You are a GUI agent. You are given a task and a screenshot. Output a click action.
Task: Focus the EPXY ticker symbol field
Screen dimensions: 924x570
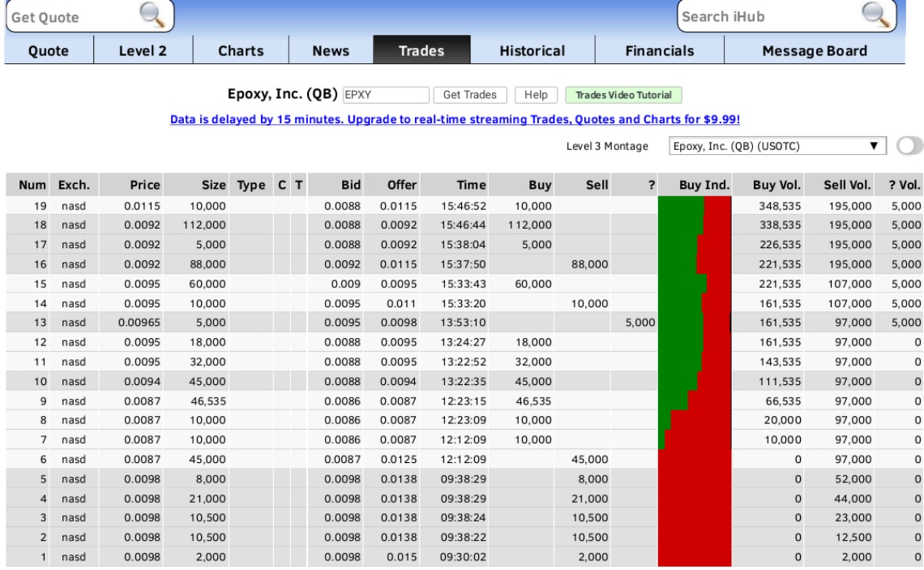tap(385, 95)
